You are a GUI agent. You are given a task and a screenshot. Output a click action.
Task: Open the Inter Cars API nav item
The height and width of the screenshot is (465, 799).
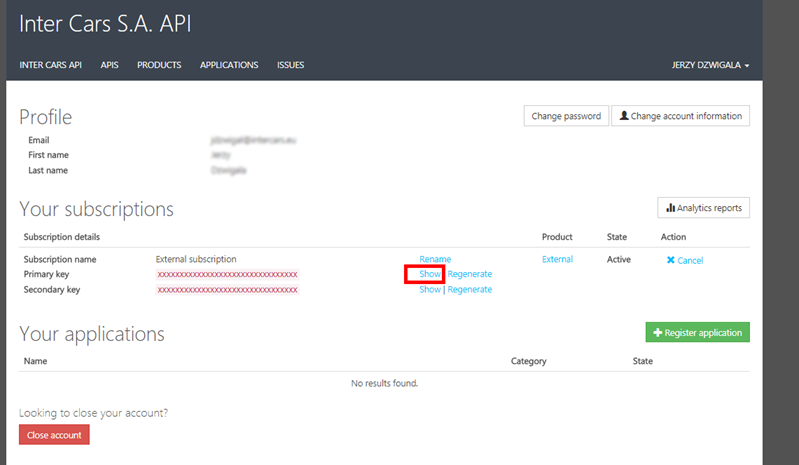click(x=50, y=65)
